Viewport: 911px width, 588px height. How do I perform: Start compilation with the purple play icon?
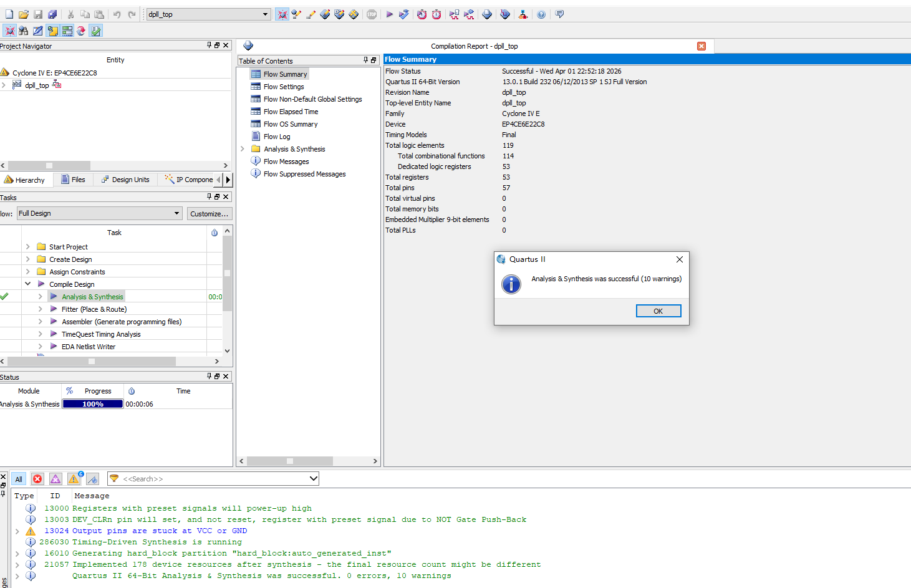pyautogui.click(x=389, y=14)
